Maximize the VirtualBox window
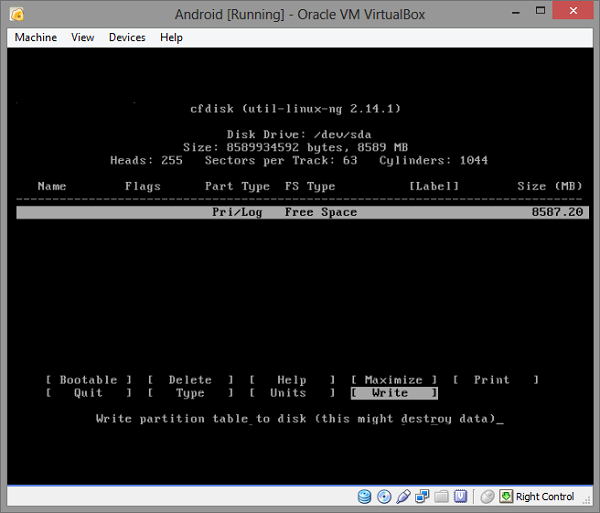The height and width of the screenshot is (513, 600). tap(540, 11)
